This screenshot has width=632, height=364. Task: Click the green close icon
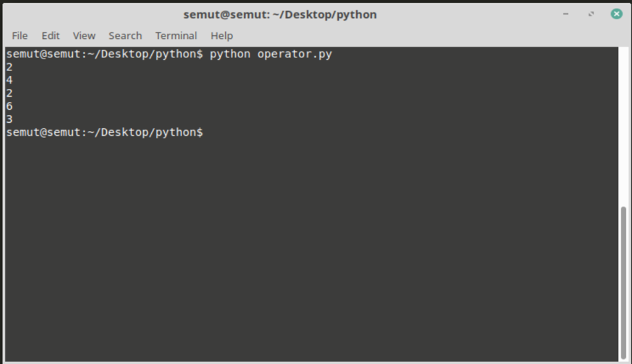pos(615,14)
